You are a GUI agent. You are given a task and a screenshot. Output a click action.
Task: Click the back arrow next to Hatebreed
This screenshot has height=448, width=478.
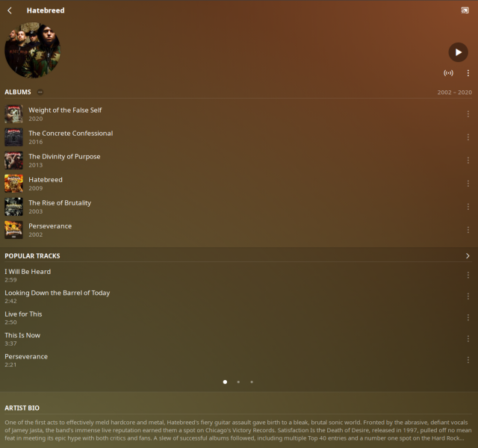point(10,10)
